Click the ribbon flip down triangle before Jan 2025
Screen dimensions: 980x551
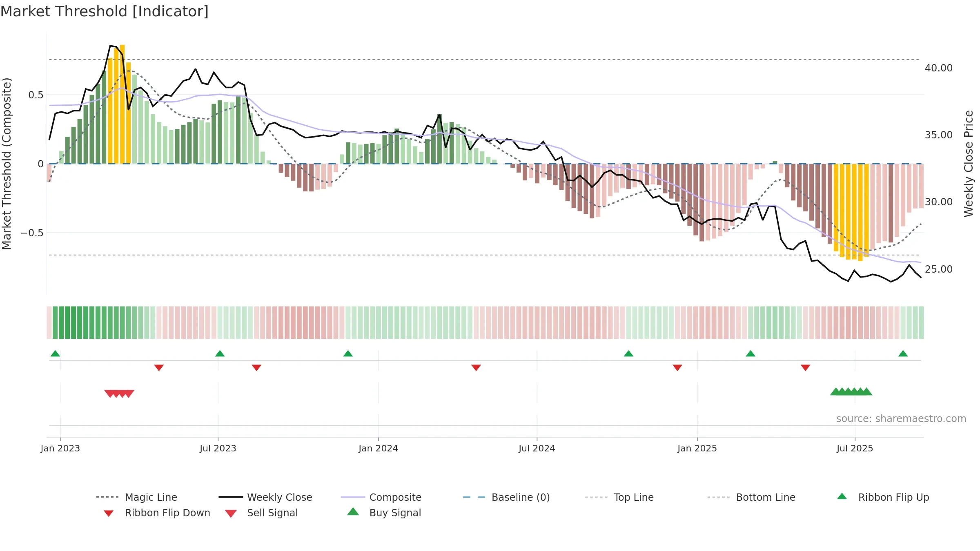tap(677, 368)
